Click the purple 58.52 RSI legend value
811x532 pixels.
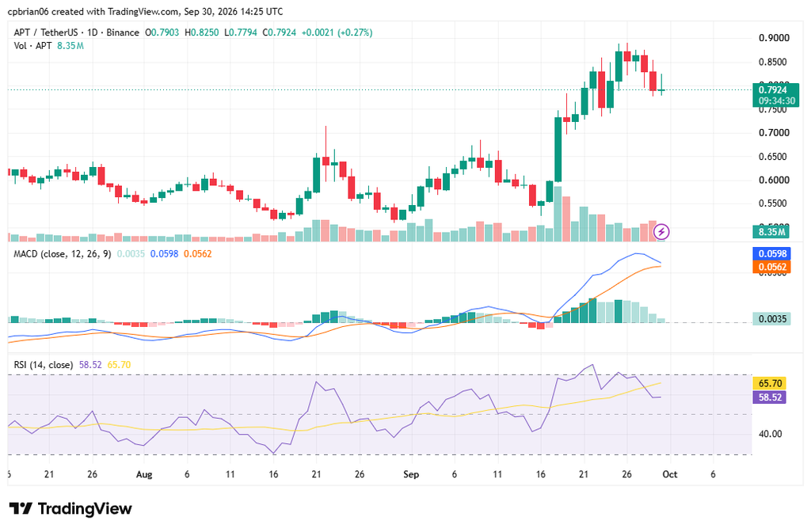click(90, 365)
